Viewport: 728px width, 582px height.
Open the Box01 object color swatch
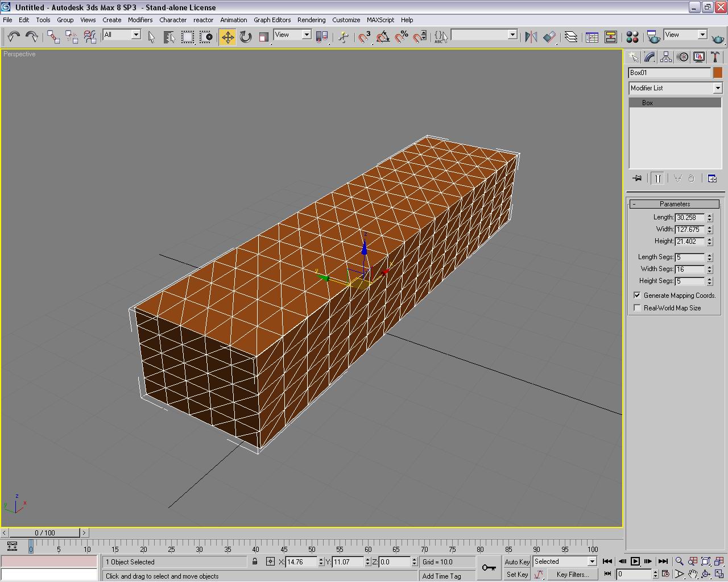pyautogui.click(x=718, y=73)
